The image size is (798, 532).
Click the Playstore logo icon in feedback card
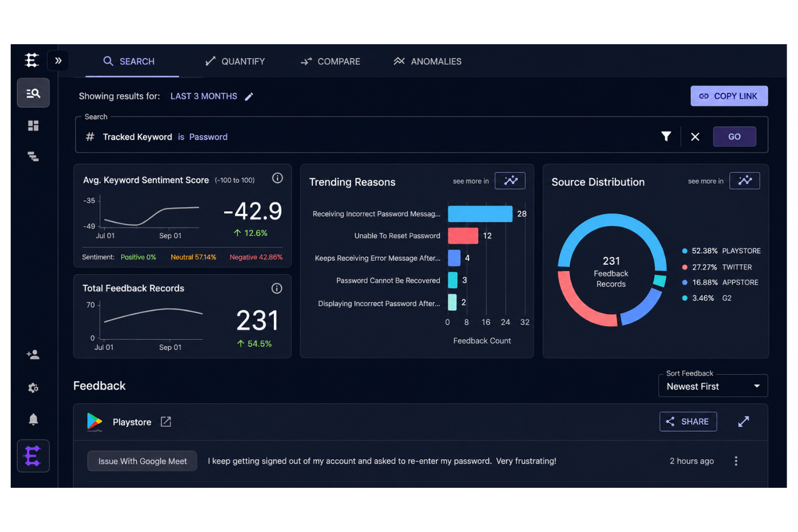94,422
